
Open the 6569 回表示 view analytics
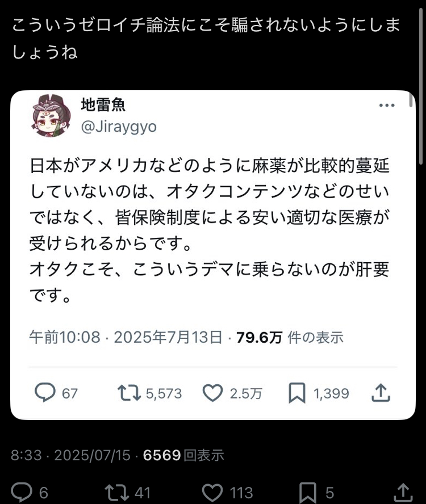[x=183, y=455]
